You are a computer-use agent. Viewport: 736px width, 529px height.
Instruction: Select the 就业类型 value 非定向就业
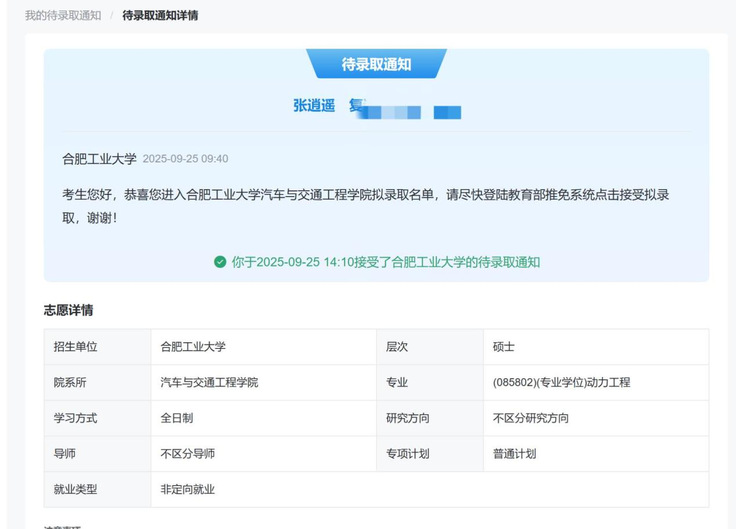pos(188,490)
